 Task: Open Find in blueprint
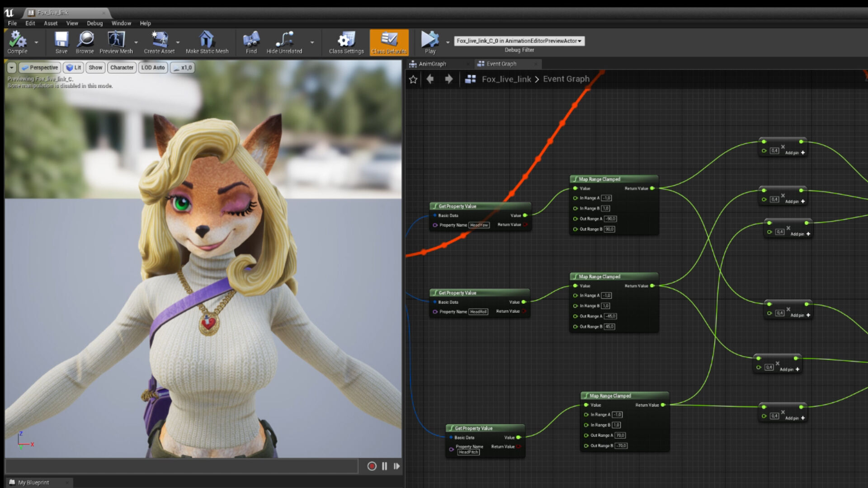tap(251, 42)
